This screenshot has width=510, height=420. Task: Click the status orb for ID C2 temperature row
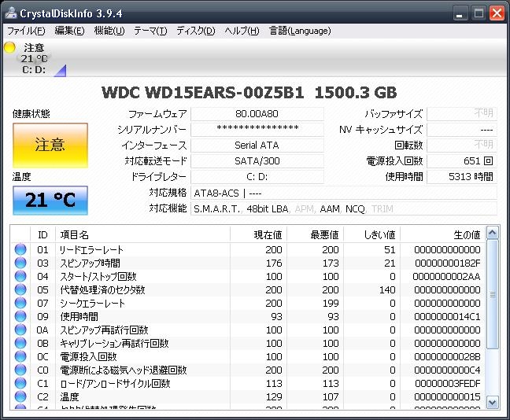pos(21,396)
